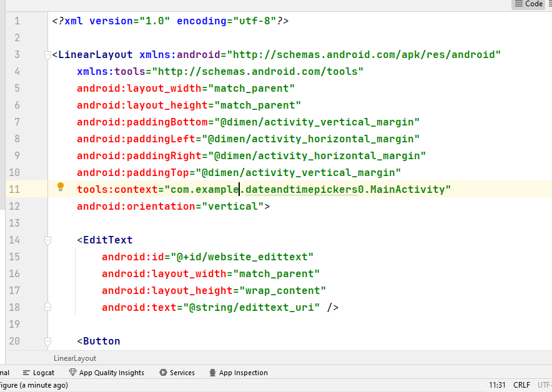
Task: Open the App Quality Insights tool window
Action: tap(106, 373)
